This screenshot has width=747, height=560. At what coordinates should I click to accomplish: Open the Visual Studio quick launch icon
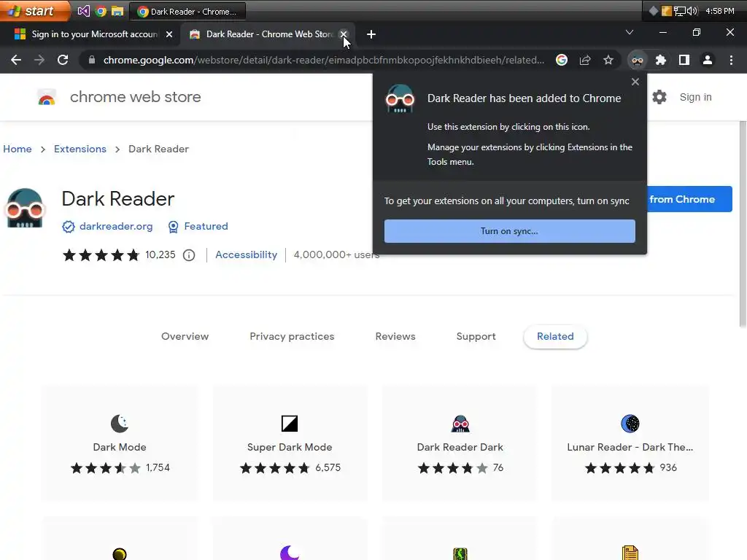pyautogui.click(x=83, y=11)
